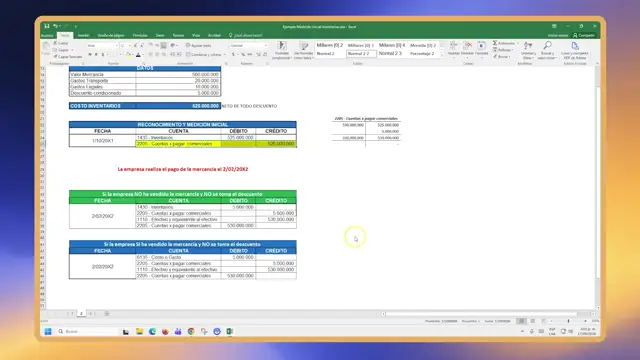Open the Datos ribbon tab
The width and height of the screenshot is (640, 360).
tap(160, 36)
